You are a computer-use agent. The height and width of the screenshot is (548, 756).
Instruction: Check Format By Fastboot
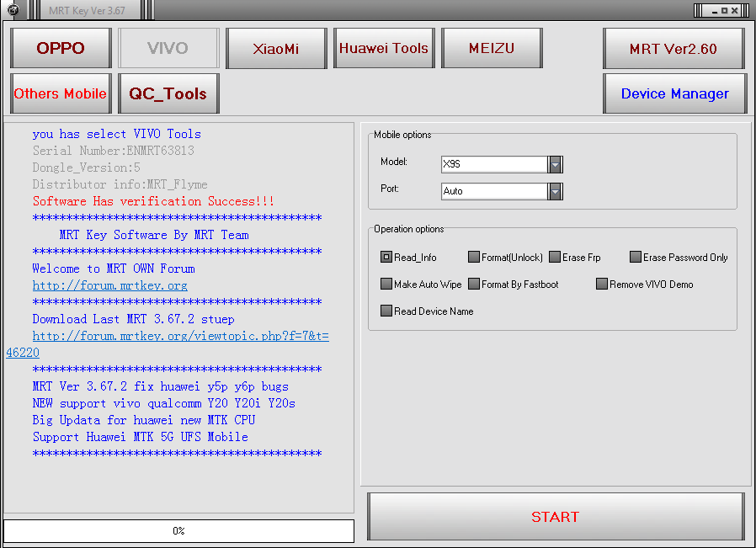(474, 284)
